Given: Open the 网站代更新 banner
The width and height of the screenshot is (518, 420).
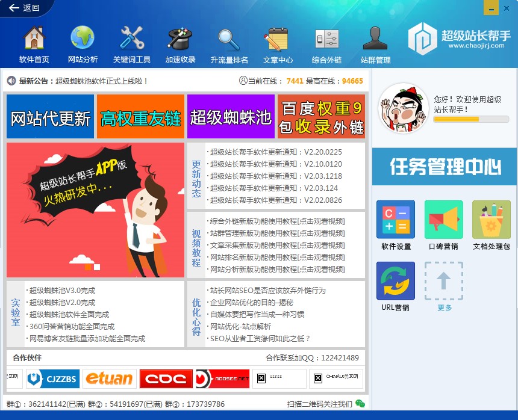Looking at the screenshot, I should click(x=50, y=117).
